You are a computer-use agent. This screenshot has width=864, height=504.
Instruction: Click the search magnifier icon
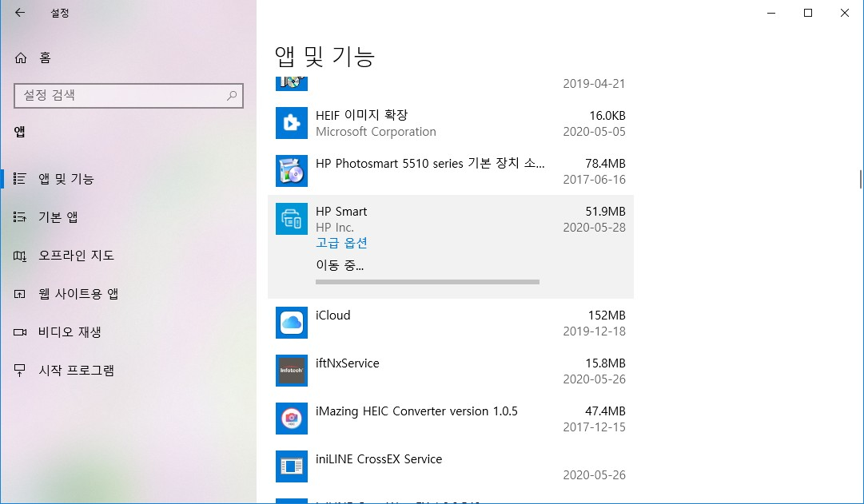pos(232,95)
